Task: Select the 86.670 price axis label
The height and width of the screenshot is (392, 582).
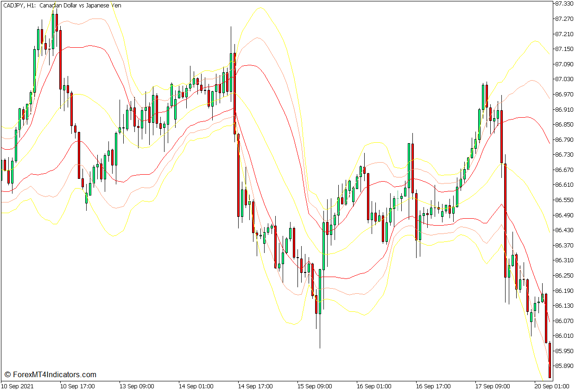Action: (564, 170)
